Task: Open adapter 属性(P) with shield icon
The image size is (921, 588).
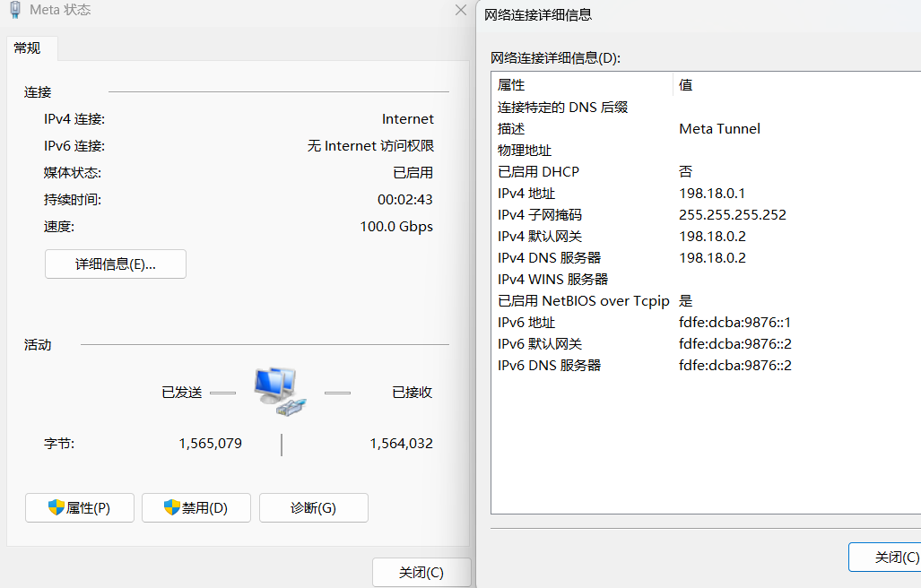Action: [80, 508]
